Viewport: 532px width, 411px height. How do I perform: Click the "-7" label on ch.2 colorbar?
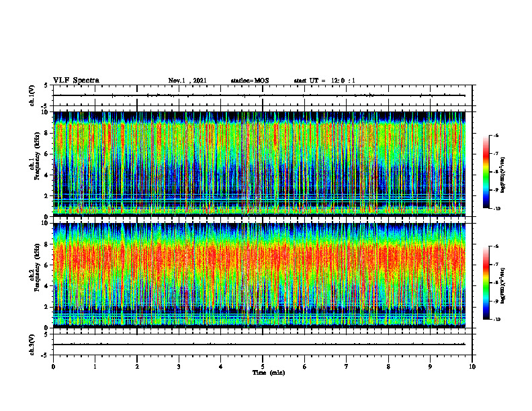tap(496, 265)
